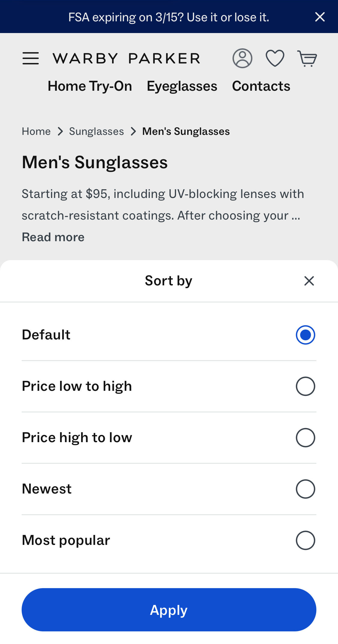Select Price high to low sorting

tap(305, 437)
